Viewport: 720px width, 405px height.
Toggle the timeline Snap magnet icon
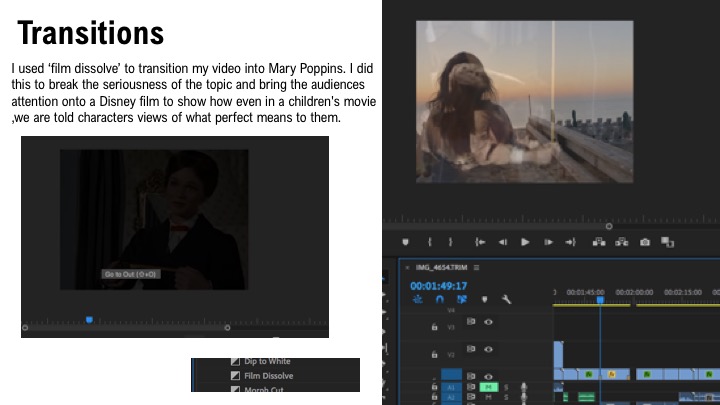[x=439, y=299]
